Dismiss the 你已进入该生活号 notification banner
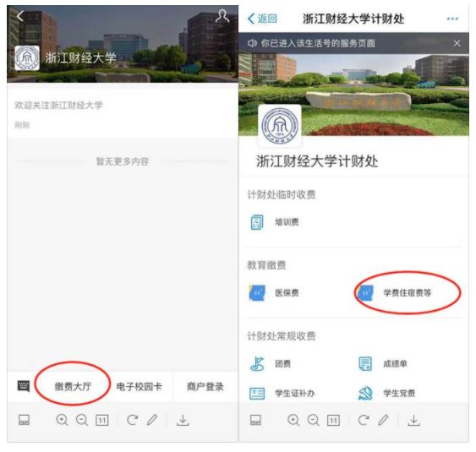The image size is (476, 452). tap(457, 43)
